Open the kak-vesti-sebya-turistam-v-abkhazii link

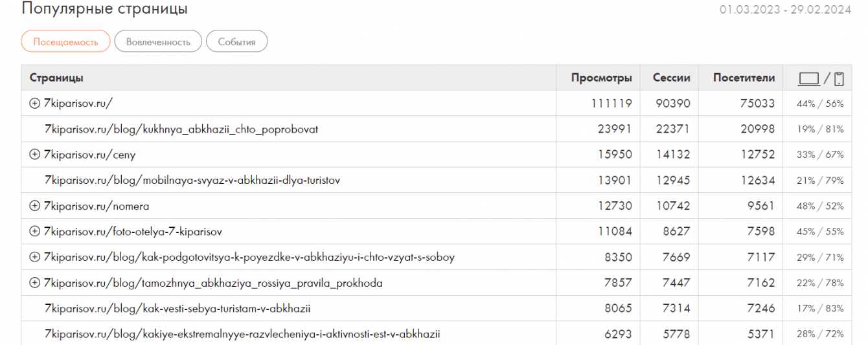[x=177, y=309]
